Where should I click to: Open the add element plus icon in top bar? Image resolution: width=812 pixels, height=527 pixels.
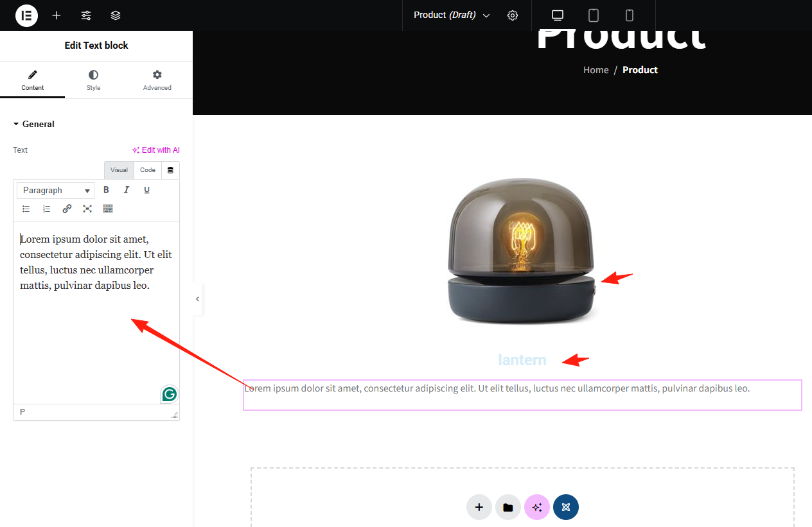tap(57, 15)
